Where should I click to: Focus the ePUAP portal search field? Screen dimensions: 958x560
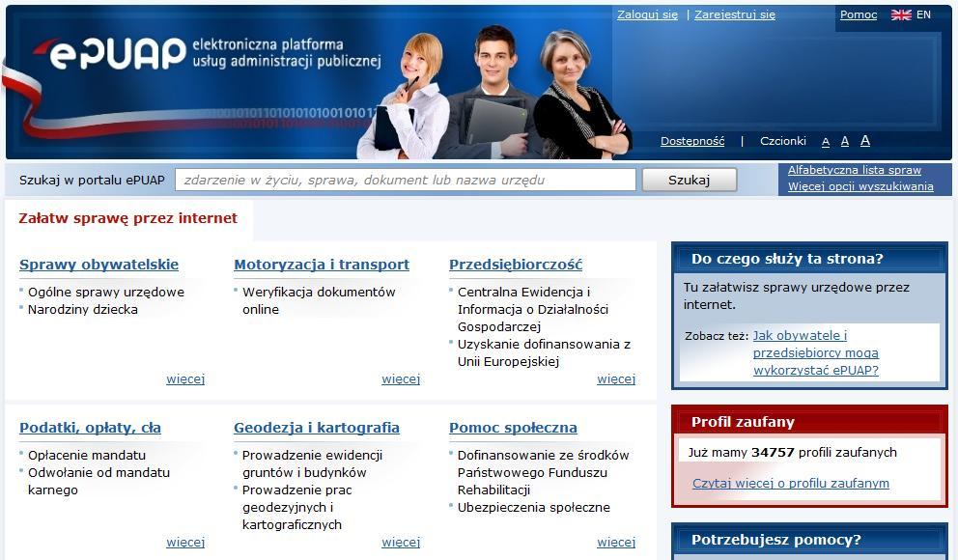pyautogui.click(x=405, y=180)
